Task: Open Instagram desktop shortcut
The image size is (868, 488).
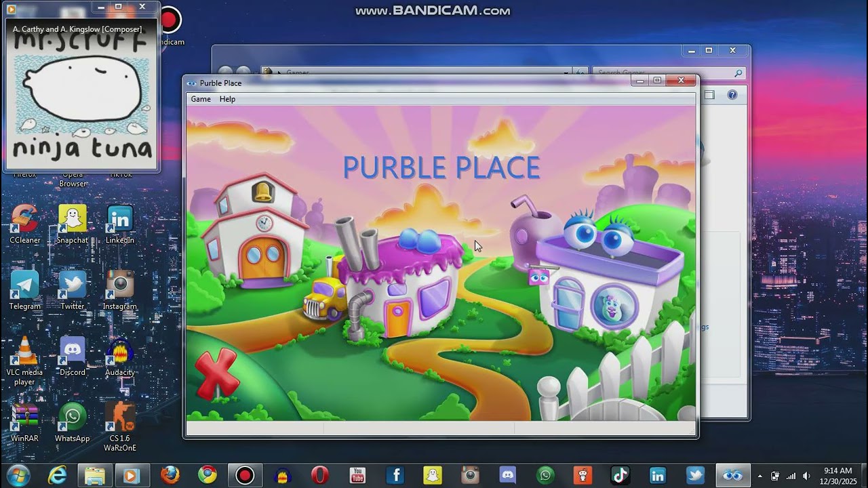Action: (120, 290)
